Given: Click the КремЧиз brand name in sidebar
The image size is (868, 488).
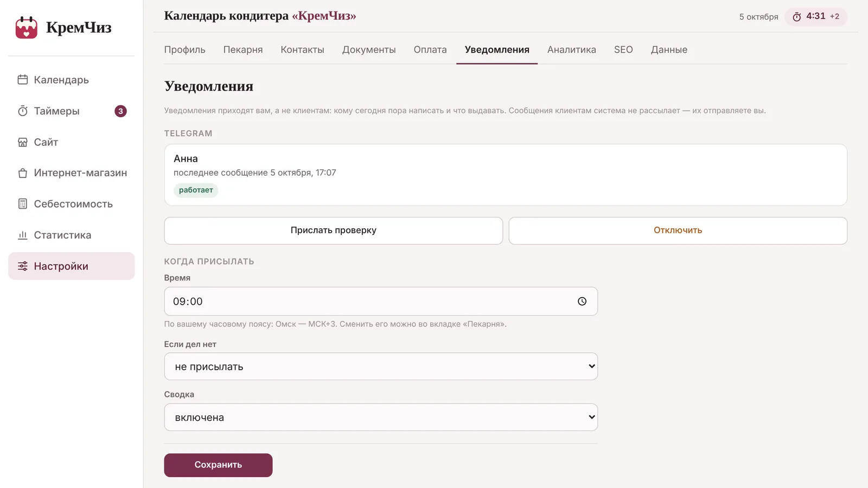Looking at the screenshot, I should click(79, 27).
